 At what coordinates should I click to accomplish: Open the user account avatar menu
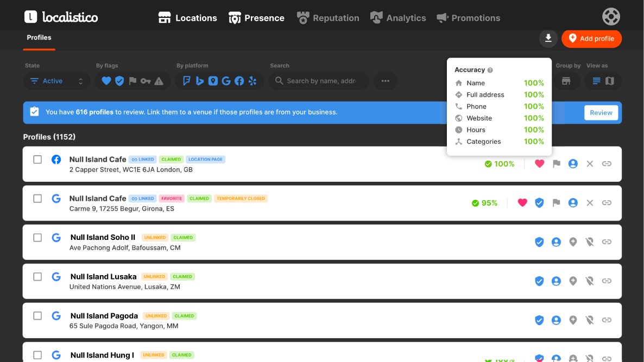tap(611, 16)
